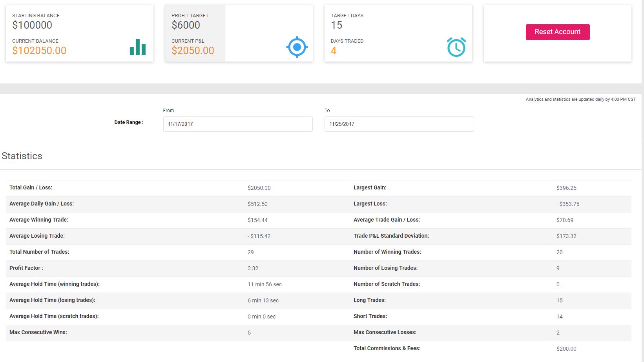Click the average trade gain value $70.69
The width and height of the screenshot is (644, 362).
(x=565, y=220)
